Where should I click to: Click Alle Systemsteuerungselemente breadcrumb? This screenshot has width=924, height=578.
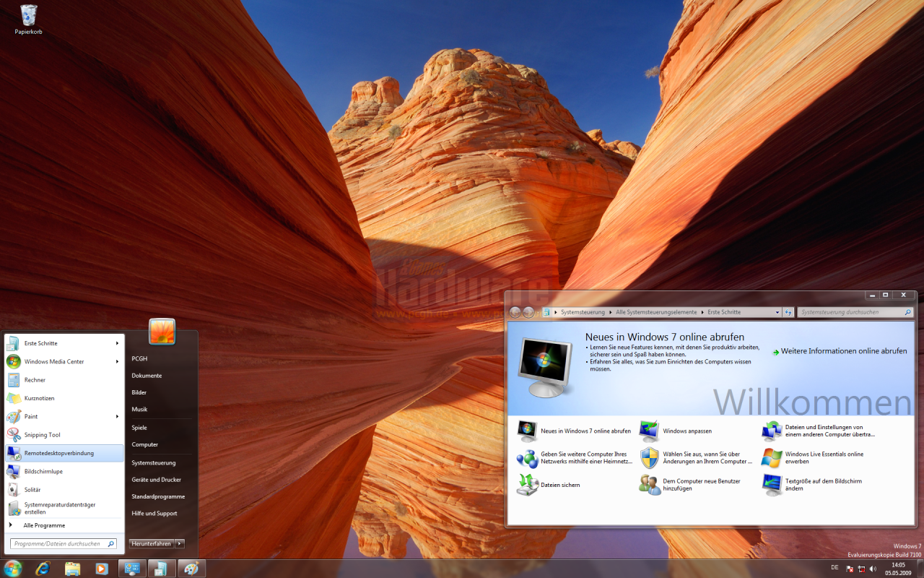(656, 312)
